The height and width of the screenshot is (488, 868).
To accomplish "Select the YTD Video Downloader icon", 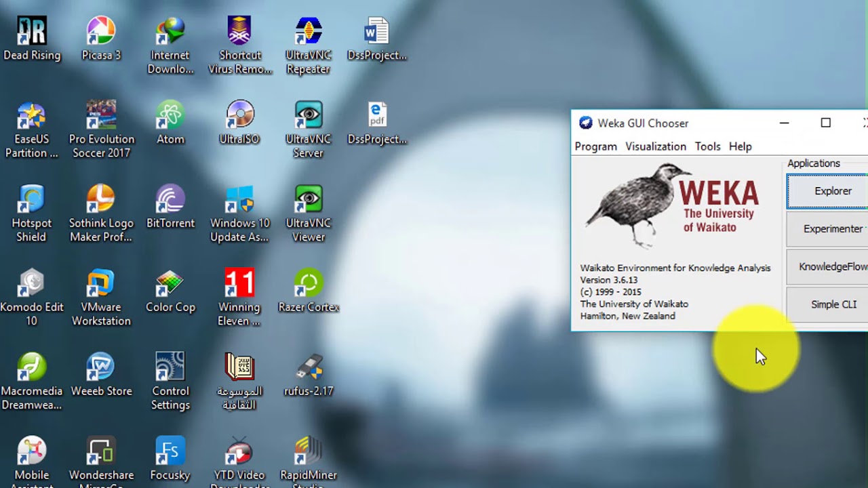I will click(x=239, y=461).
